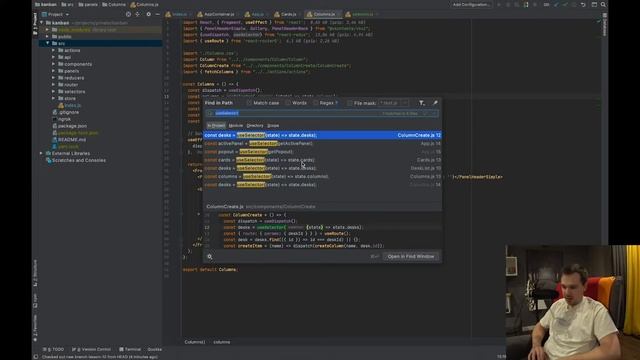Viewport: 640px width, 360px height.
Task: Open Project panel gear settings
Action: click(x=149, y=14)
